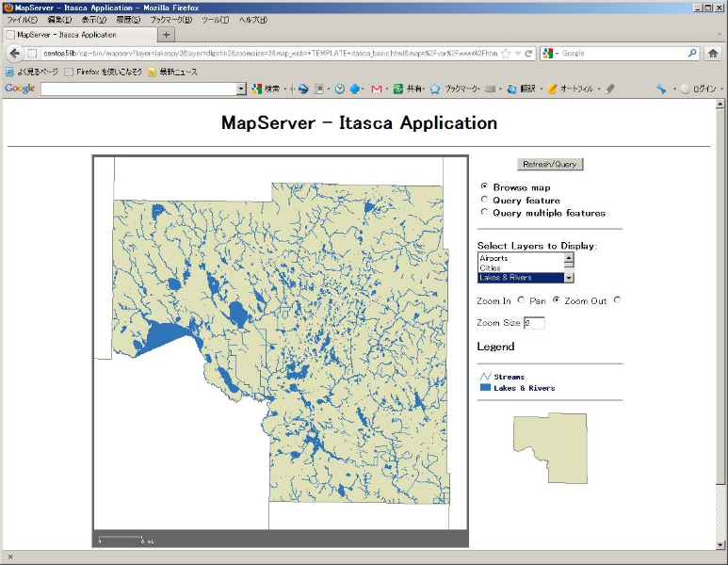Click the Firefox home icon
This screenshot has height=565, width=728.
point(713,54)
